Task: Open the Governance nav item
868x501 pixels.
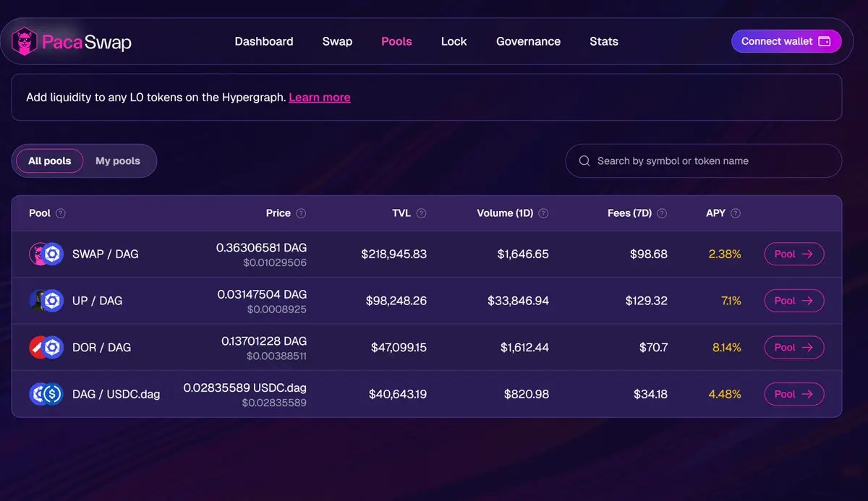Action: [528, 41]
